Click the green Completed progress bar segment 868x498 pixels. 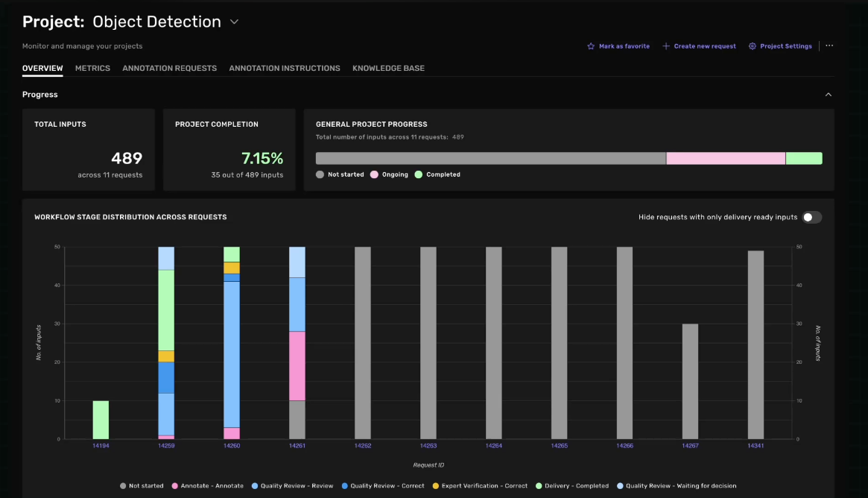pyautogui.click(x=804, y=159)
